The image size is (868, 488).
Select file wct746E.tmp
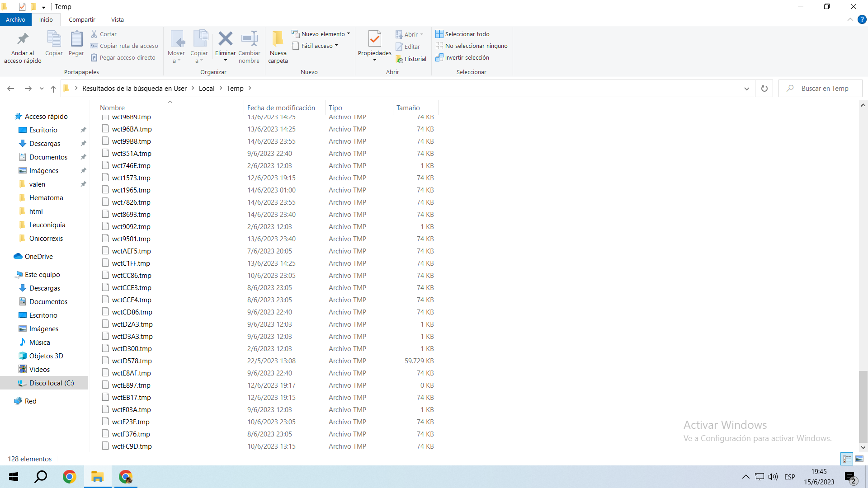[131, 165]
